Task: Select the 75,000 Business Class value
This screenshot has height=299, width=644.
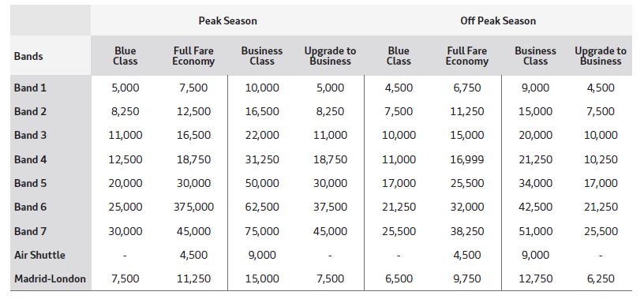Action: pyautogui.click(x=262, y=231)
